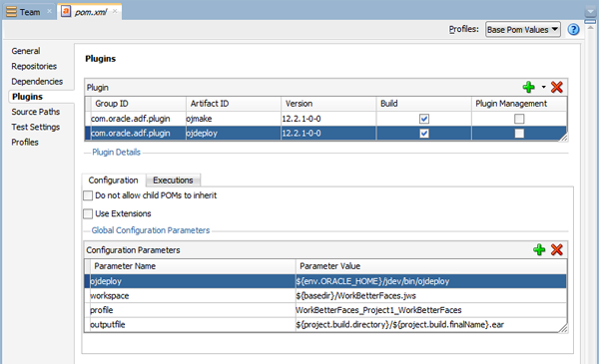Select the ojdeploy artifact cell in plugins table
This screenshot has height=364, width=599.
[x=234, y=134]
